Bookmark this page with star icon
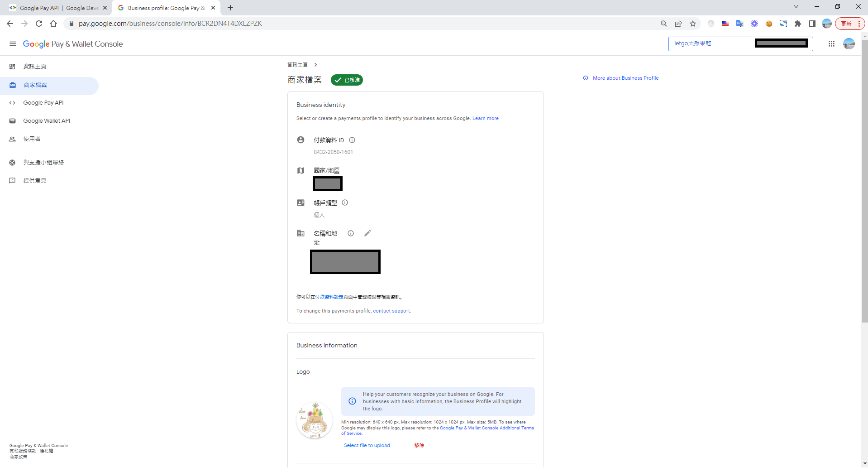 click(x=692, y=24)
